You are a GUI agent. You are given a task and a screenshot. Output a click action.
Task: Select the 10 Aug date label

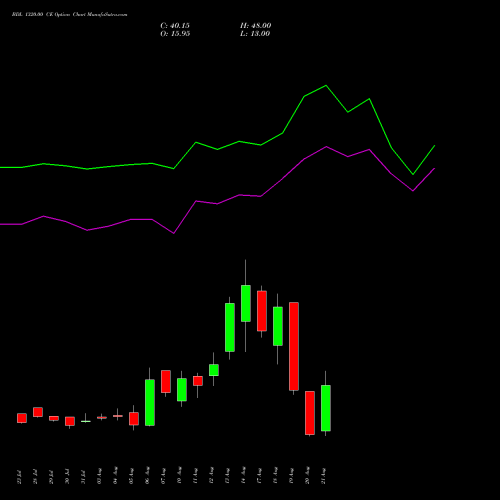pyautogui.click(x=179, y=476)
